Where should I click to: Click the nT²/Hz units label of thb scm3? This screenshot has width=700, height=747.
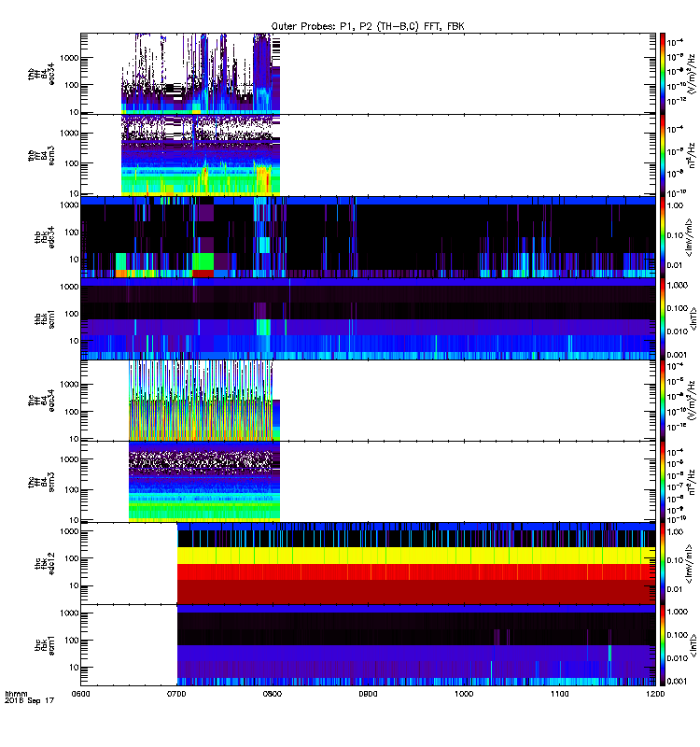692,156
